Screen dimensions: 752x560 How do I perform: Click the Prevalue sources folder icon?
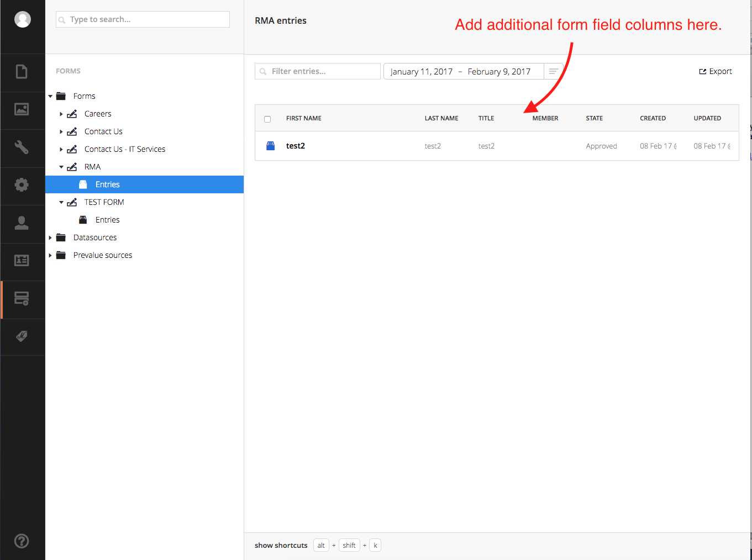61,255
